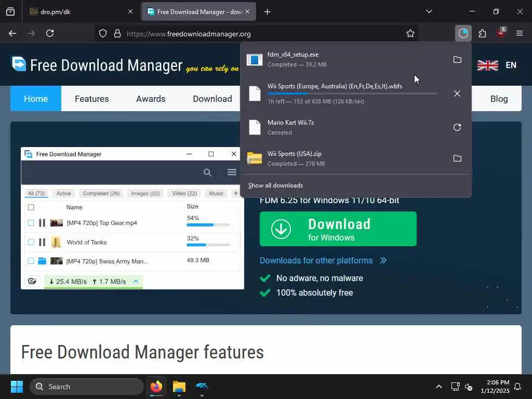Click pause icon beside Top Gear.mp4
The height and width of the screenshot is (399, 532).
pos(42,223)
